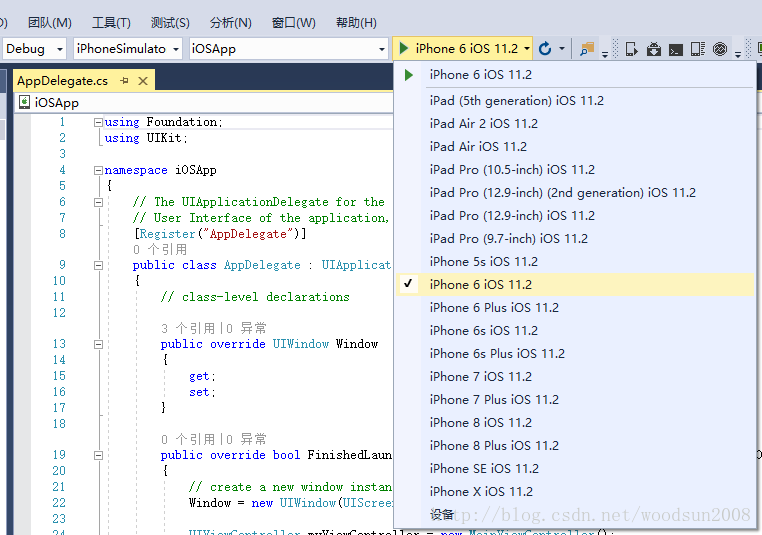762x535 pixels.
Task: Collapse the using directives block at line 1
Action: click(98, 122)
